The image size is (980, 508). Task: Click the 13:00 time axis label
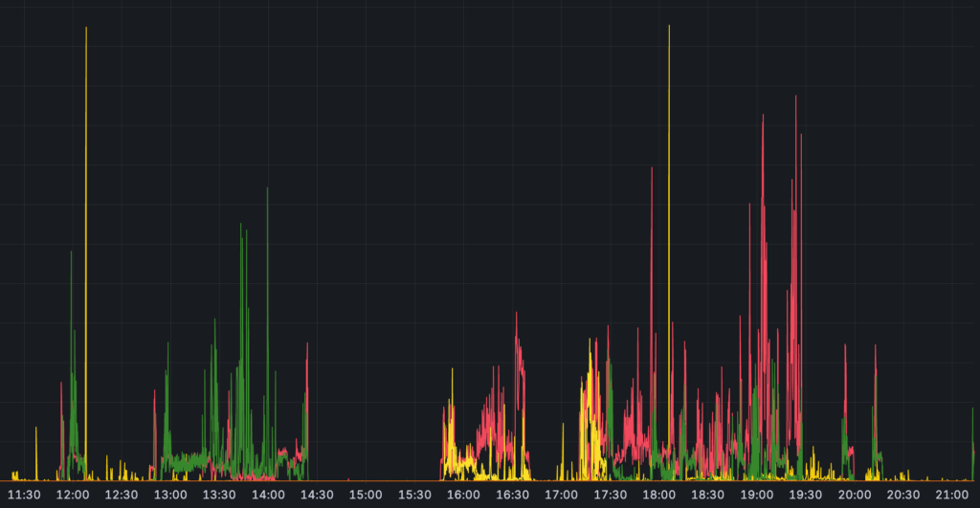[170, 495]
